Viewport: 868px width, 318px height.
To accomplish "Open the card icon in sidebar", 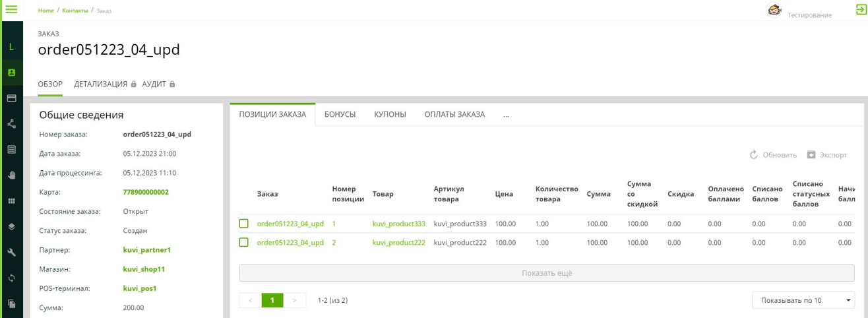I will click(11, 98).
